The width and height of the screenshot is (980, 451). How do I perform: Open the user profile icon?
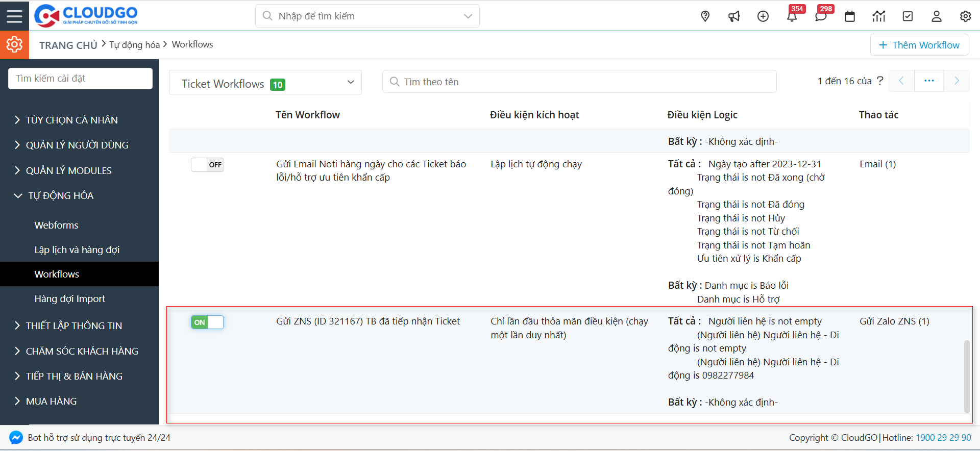(937, 16)
